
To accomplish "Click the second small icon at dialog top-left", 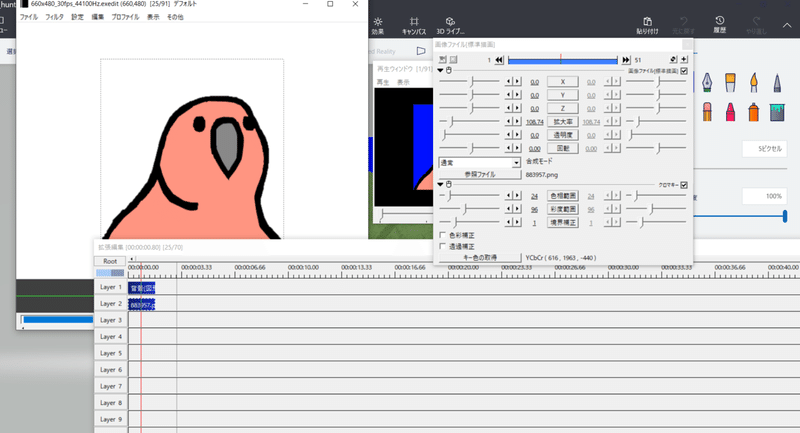I will pyautogui.click(x=453, y=60).
